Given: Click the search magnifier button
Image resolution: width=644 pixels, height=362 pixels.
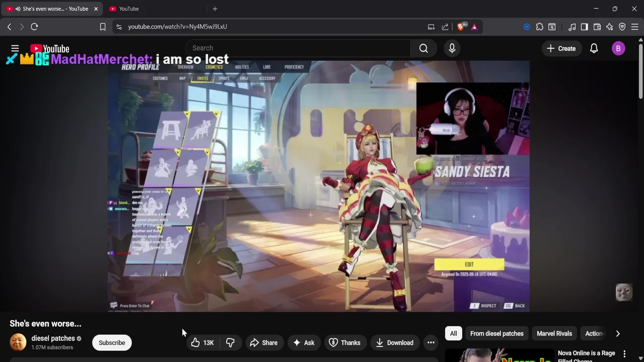Looking at the screenshot, I should click(424, 48).
